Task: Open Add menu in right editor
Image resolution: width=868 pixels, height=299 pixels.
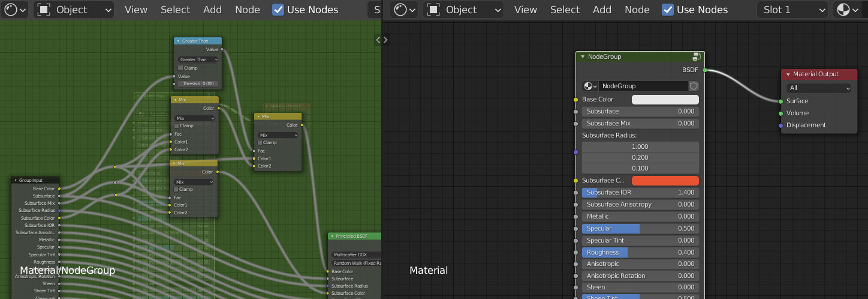Action: click(602, 10)
